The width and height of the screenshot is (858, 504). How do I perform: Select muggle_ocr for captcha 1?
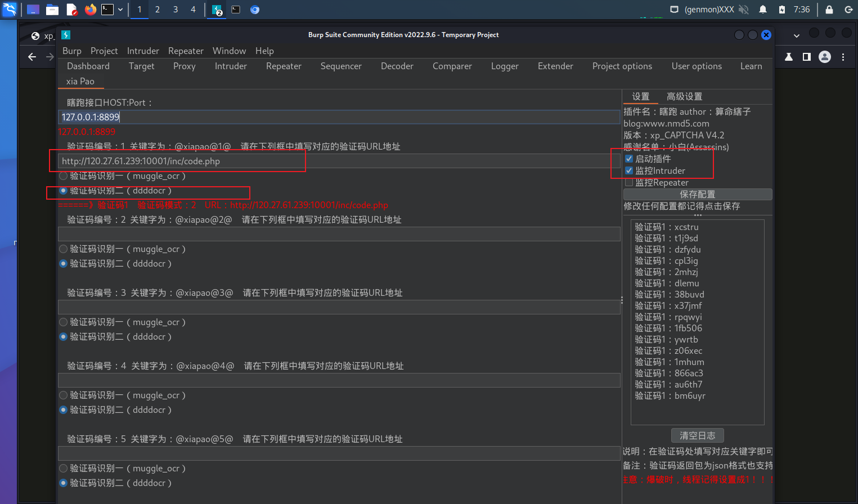[x=64, y=176]
